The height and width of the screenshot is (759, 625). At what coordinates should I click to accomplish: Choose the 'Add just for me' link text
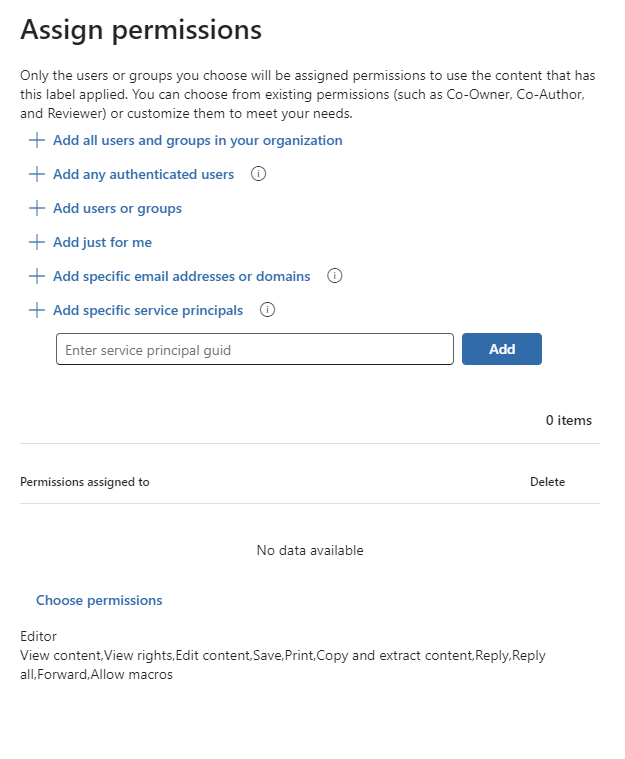(102, 242)
